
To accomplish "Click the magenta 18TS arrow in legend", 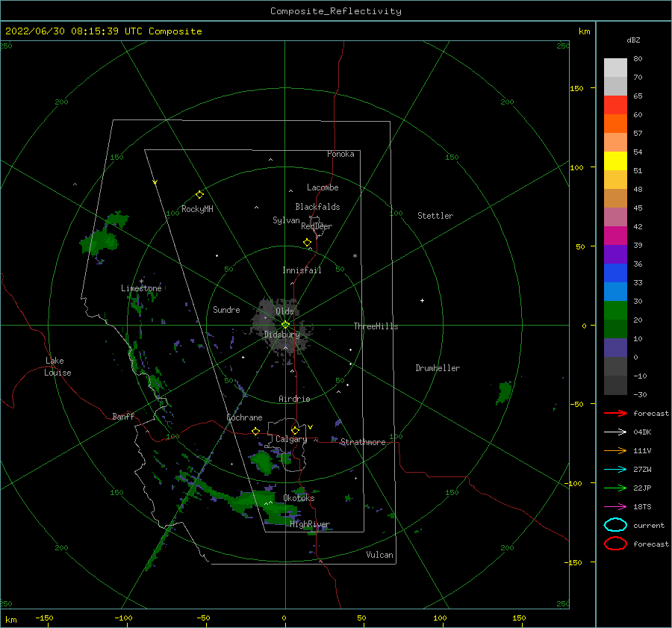I will click(615, 507).
